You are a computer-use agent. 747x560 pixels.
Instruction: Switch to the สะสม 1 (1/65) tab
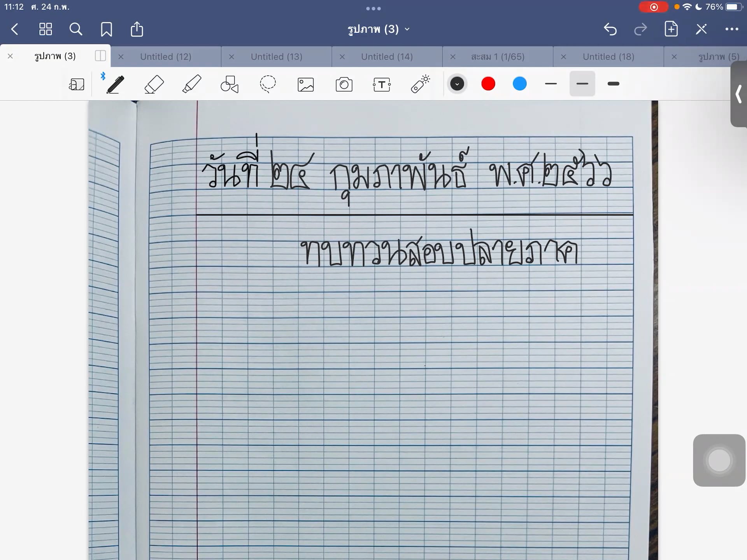click(x=498, y=57)
